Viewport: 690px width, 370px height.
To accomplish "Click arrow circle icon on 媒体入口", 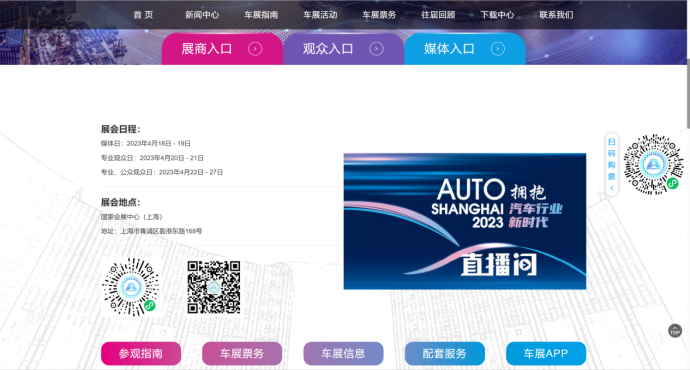I will [x=498, y=49].
